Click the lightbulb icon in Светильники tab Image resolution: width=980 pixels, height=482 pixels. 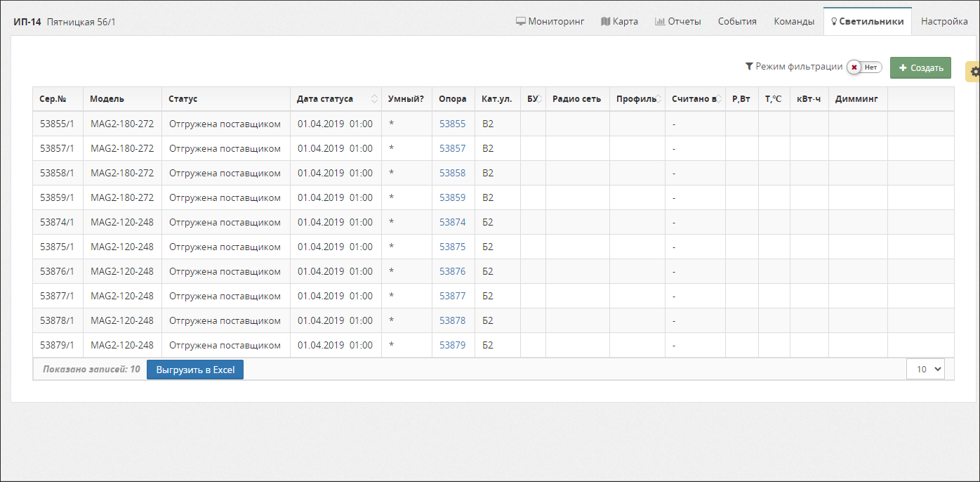(x=834, y=22)
